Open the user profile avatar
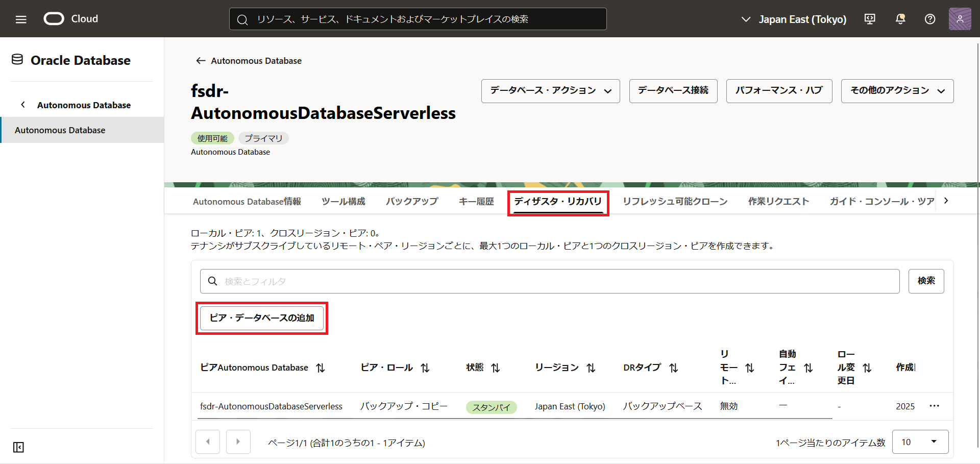Image resolution: width=980 pixels, height=464 pixels. click(960, 19)
